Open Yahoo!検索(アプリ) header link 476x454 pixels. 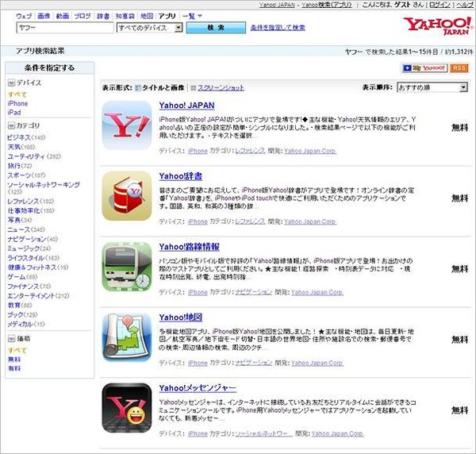pyautogui.click(x=327, y=5)
